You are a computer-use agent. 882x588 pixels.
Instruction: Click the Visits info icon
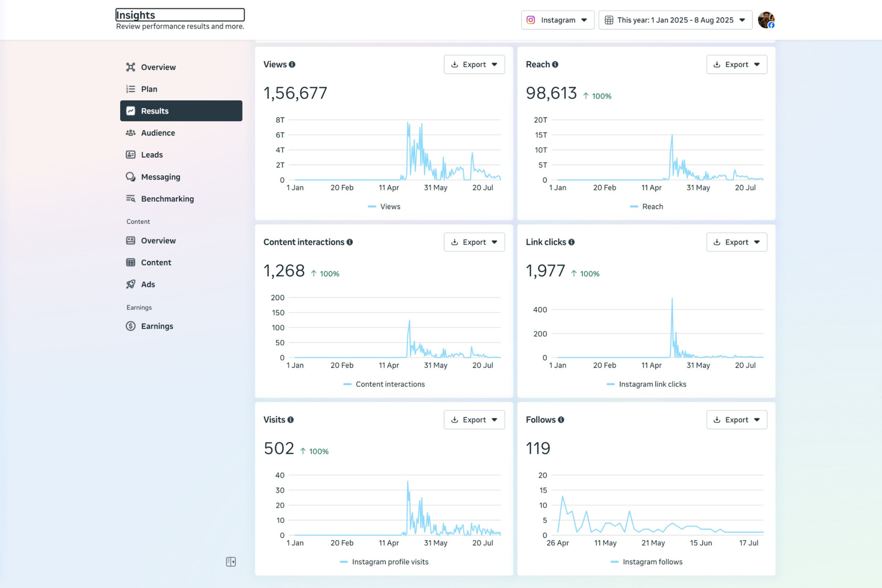291,420
